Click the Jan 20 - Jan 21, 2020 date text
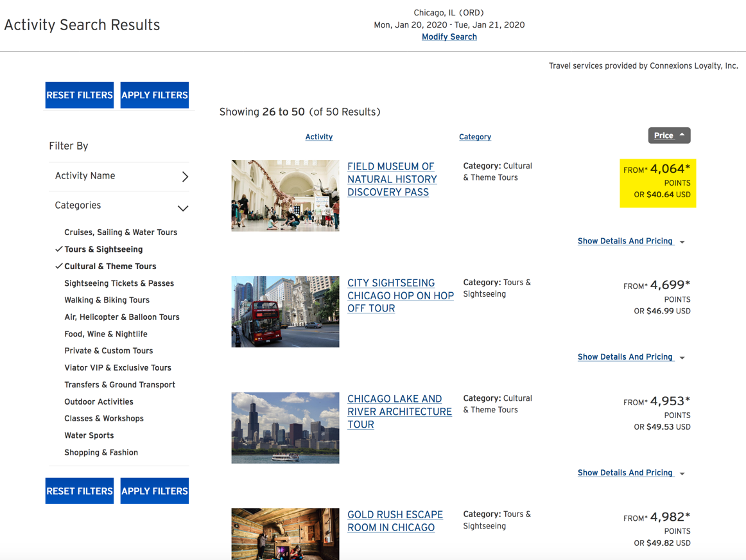The width and height of the screenshot is (746, 560). coord(449,25)
